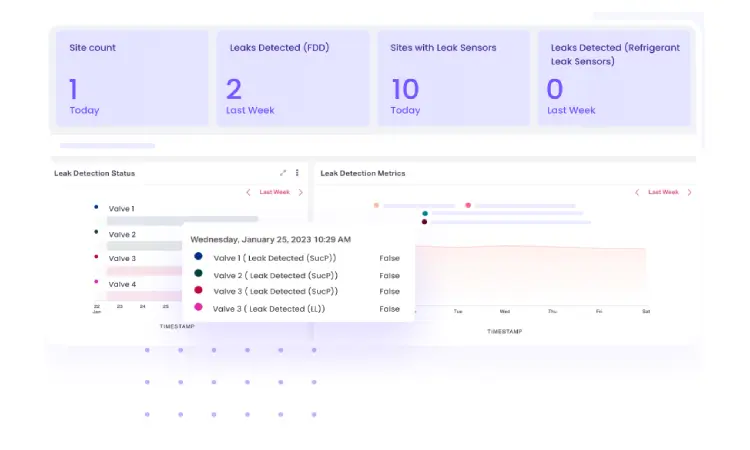Click tooltip row Valve 3 (Leak Detected (SucP))
Screen dimensions: 750x450
pyautogui.click(x=297, y=291)
